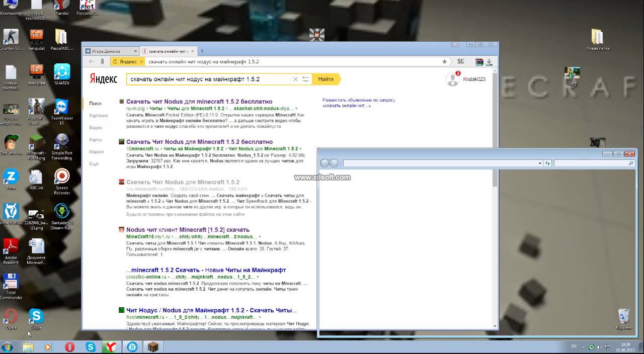Open first result 'Скачать чит Nodus для minecraft 1.5.2 бесплатно'
Image resolution: width=644 pixels, height=354 pixels.
tap(199, 102)
